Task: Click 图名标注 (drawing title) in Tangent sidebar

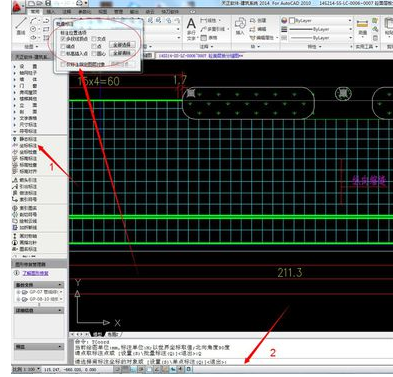Action: pos(25,249)
